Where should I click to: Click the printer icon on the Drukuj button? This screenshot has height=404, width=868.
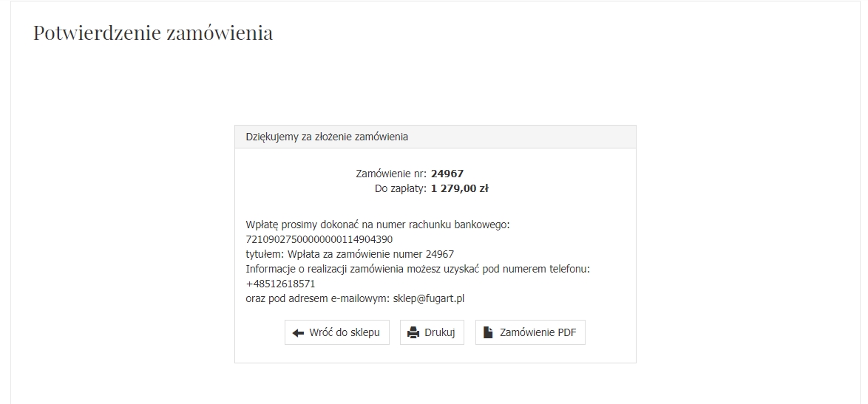click(x=414, y=333)
